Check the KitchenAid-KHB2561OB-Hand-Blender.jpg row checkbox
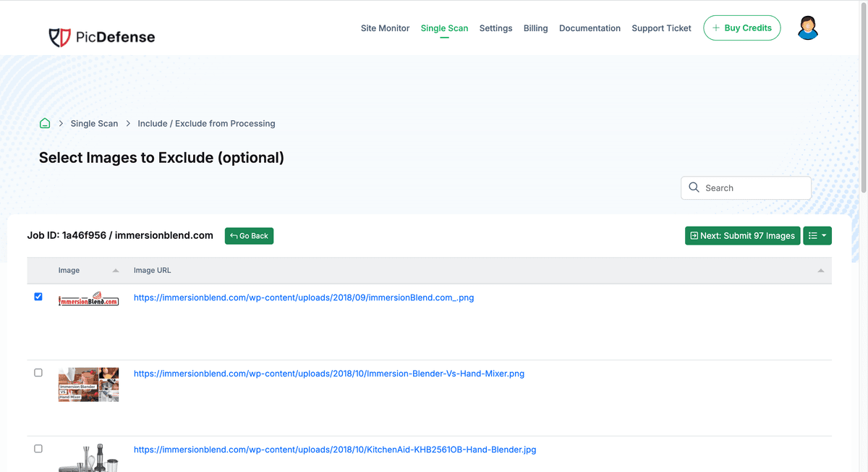 tap(38, 449)
